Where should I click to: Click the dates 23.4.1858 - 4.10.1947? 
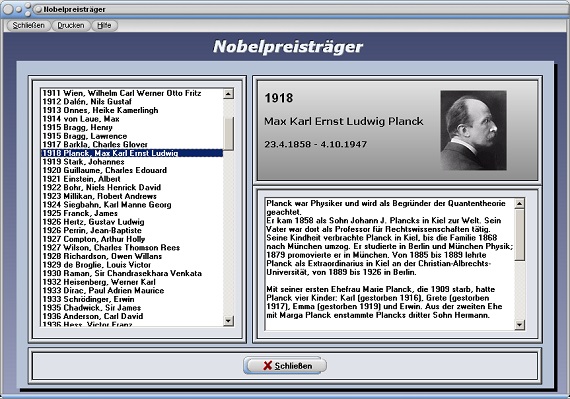(x=316, y=144)
